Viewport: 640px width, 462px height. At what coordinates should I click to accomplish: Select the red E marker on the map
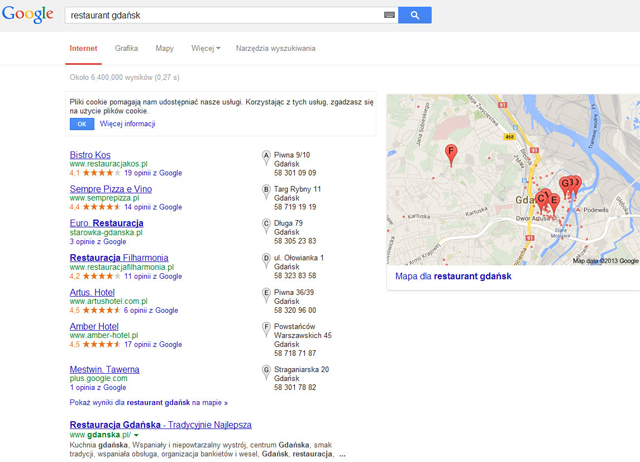click(554, 204)
